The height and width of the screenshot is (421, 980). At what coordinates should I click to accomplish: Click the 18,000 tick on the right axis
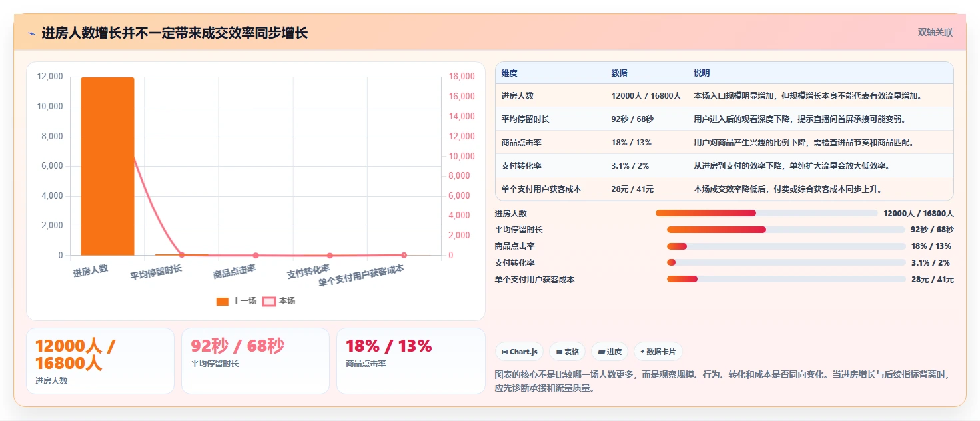click(461, 77)
